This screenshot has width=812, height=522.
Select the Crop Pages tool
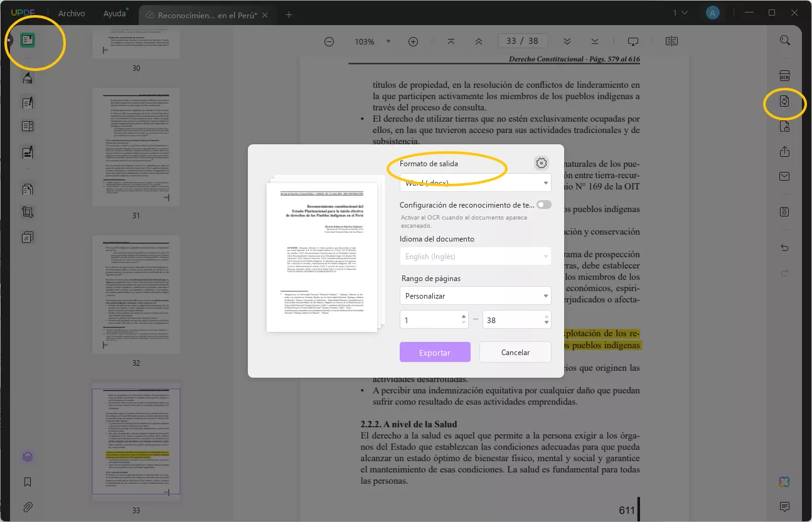tap(28, 213)
